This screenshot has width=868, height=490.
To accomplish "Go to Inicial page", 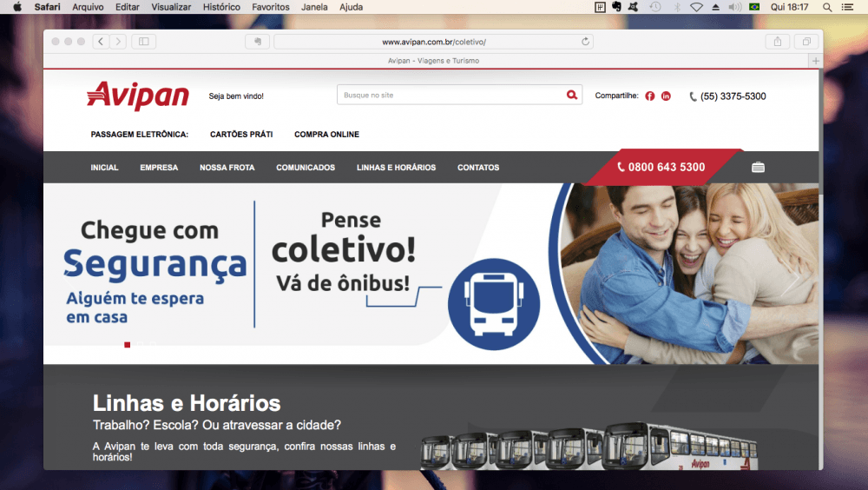I will pyautogui.click(x=105, y=168).
